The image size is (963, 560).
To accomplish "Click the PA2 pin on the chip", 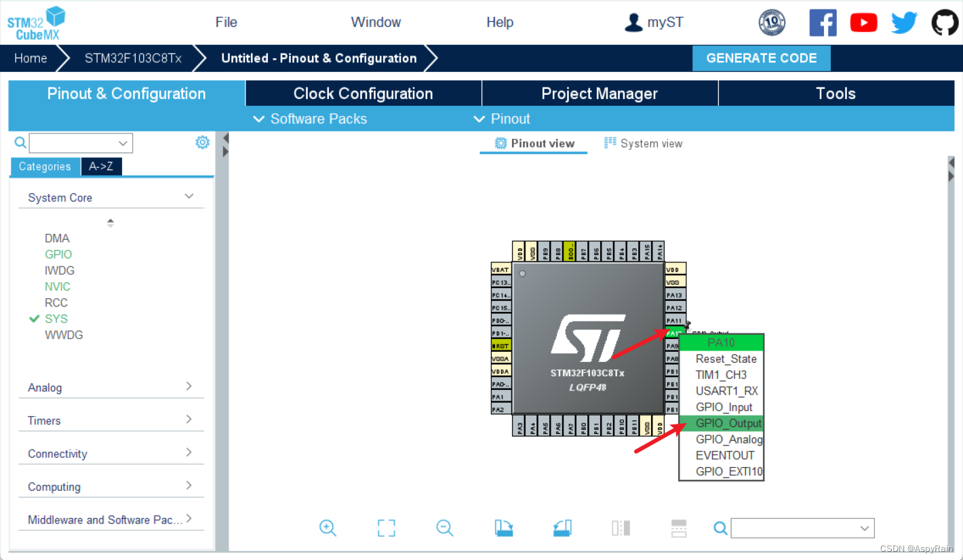I will 501,409.
